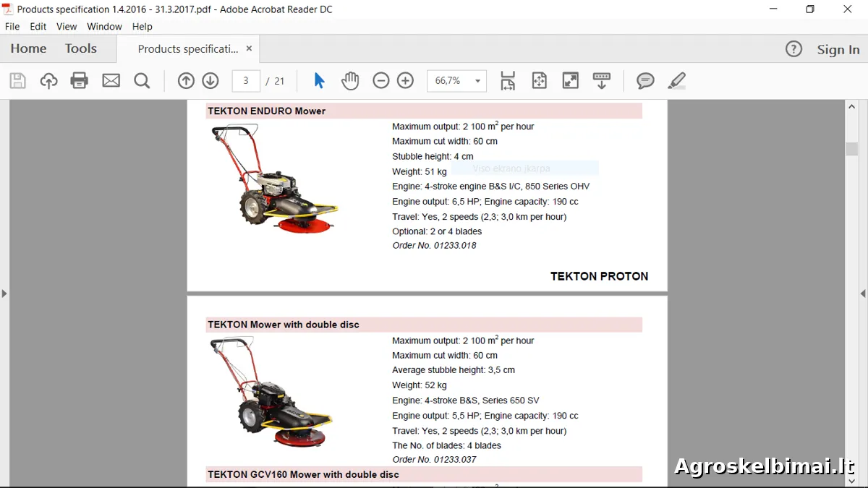Choose the Selection arrow tool
The image size is (868, 488).
point(319,80)
